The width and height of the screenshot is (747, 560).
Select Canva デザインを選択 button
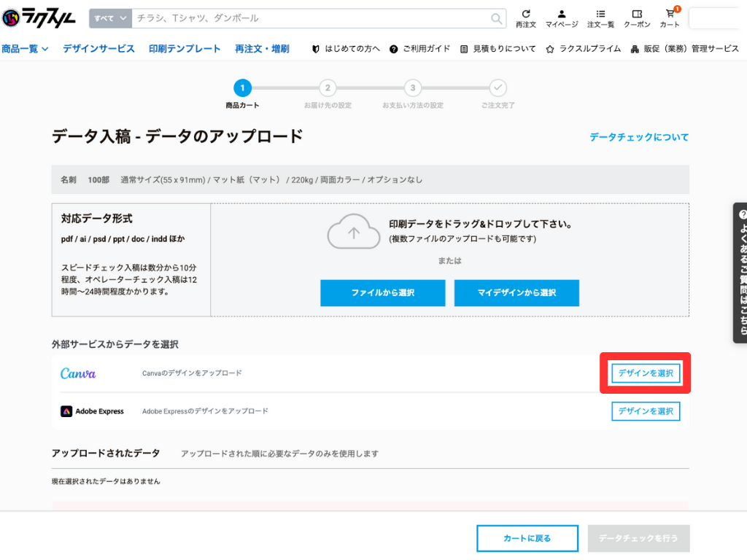tap(645, 373)
